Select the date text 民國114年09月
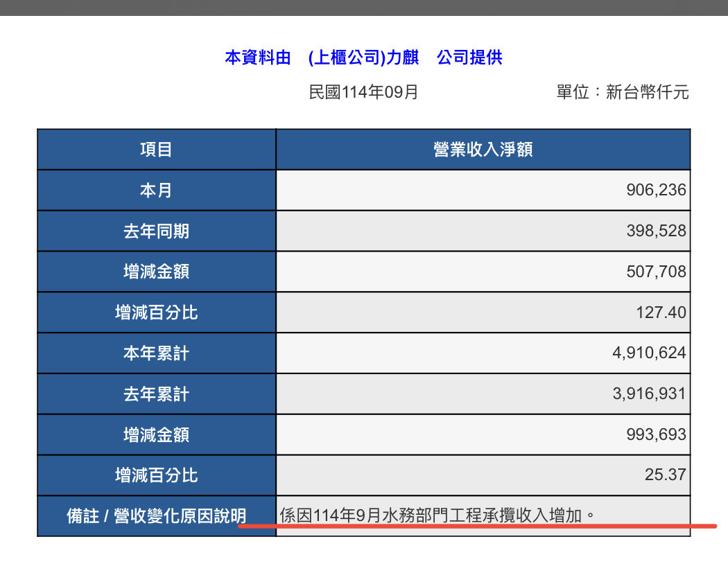Image resolution: width=728 pixels, height=564 pixels. 363,92
